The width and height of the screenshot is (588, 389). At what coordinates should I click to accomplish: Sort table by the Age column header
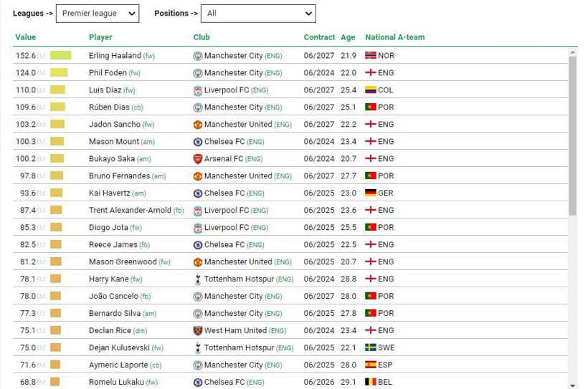[x=348, y=37]
